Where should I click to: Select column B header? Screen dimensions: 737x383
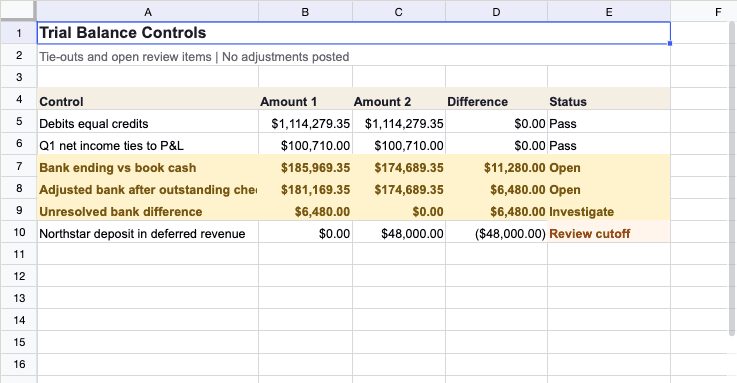[305, 12]
